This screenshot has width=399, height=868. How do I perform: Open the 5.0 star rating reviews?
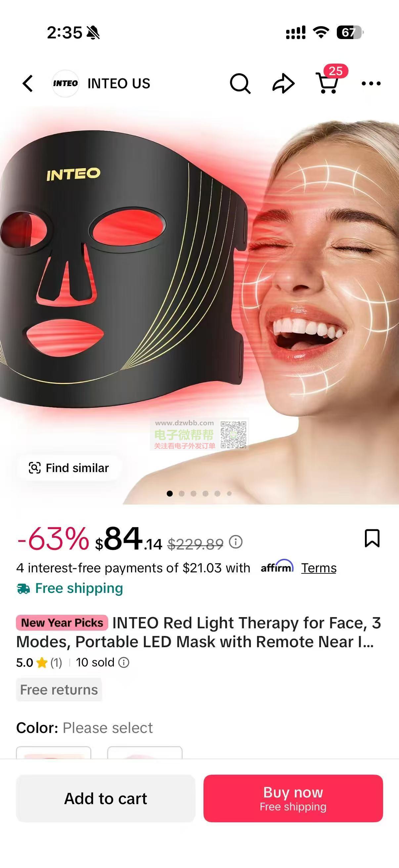coord(39,662)
